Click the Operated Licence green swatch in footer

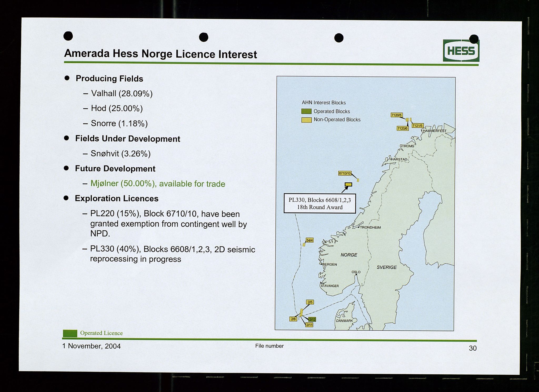pyautogui.click(x=70, y=333)
